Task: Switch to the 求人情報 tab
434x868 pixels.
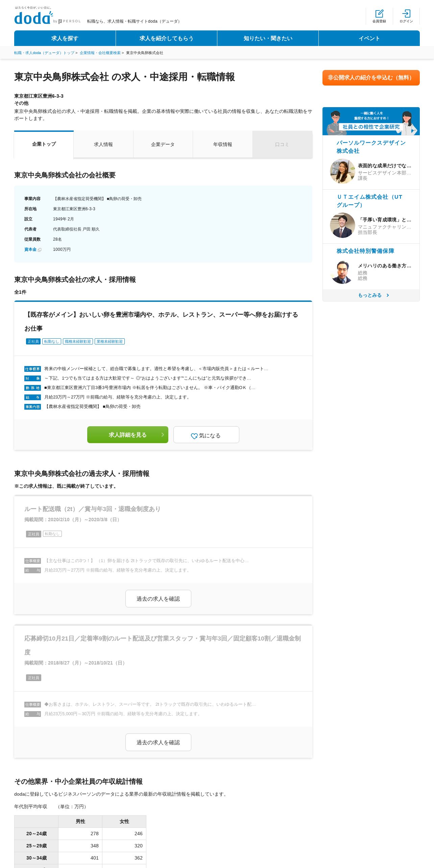Action: click(103, 144)
